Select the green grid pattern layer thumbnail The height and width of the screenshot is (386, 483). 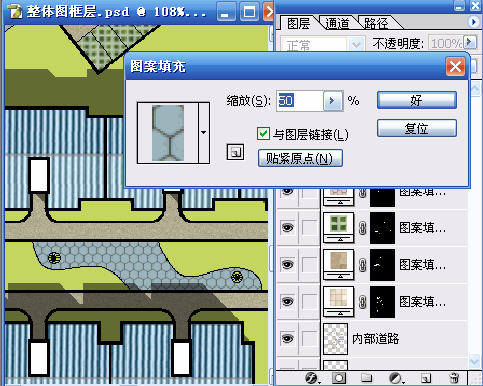pos(339,228)
